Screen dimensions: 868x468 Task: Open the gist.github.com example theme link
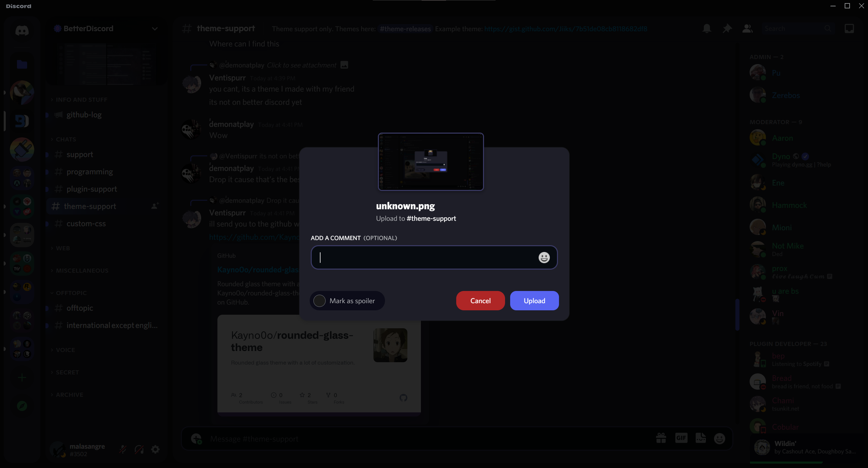pos(565,29)
